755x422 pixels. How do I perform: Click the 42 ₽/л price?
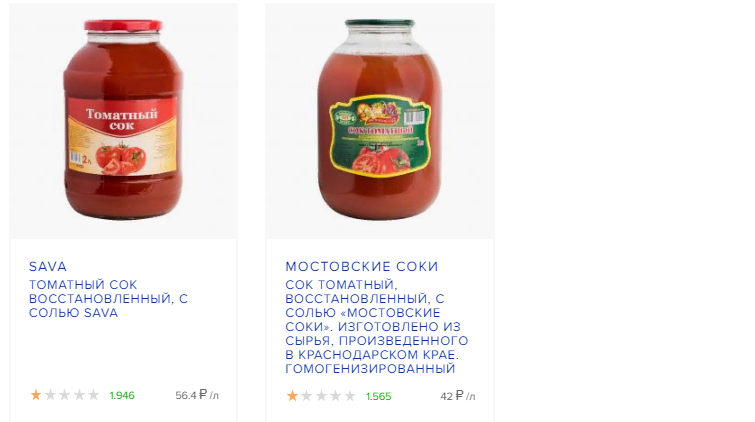tap(457, 396)
